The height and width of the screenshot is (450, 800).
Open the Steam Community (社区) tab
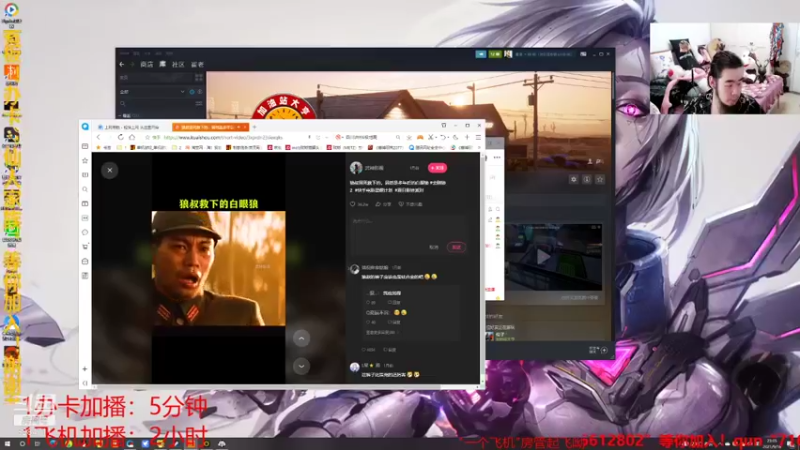pyautogui.click(x=178, y=64)
